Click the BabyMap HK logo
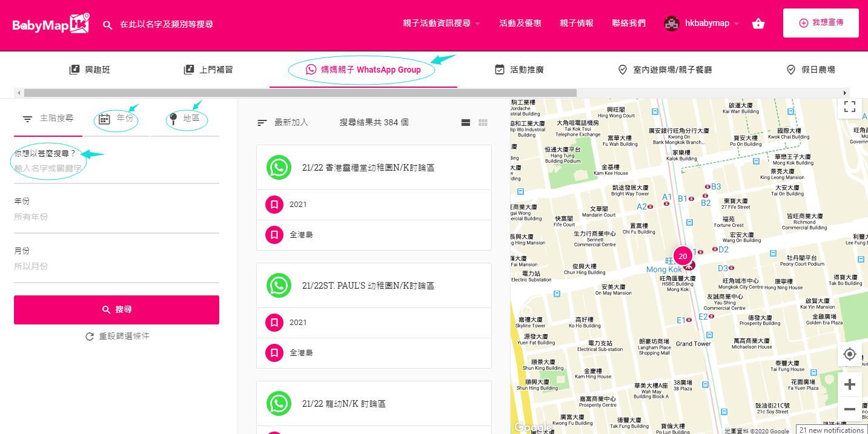The height and width of the screenshot is (434, 868). point(51,25)
